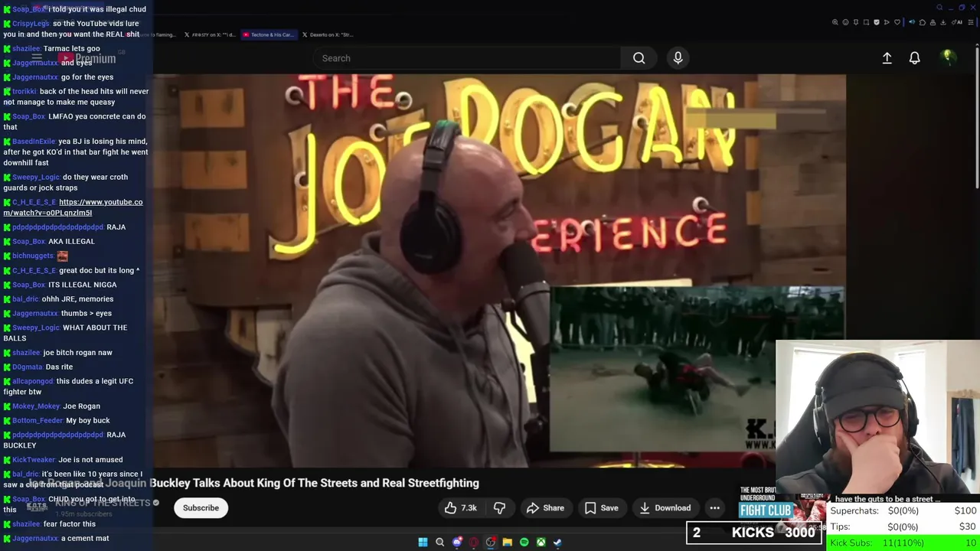Click the browser zoom-in magnifier icon

(835, 22)
